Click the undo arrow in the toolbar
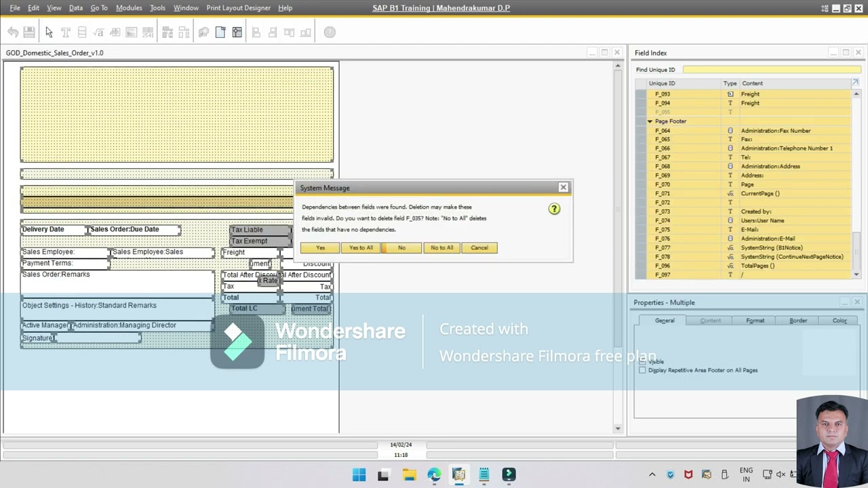This screenshot has height=488, width=868. 13,32
